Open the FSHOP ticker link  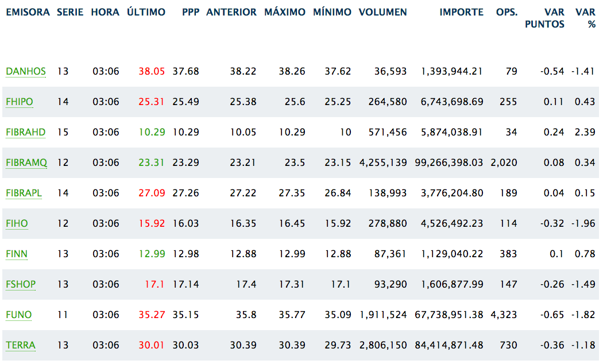(x=20, y=284)
